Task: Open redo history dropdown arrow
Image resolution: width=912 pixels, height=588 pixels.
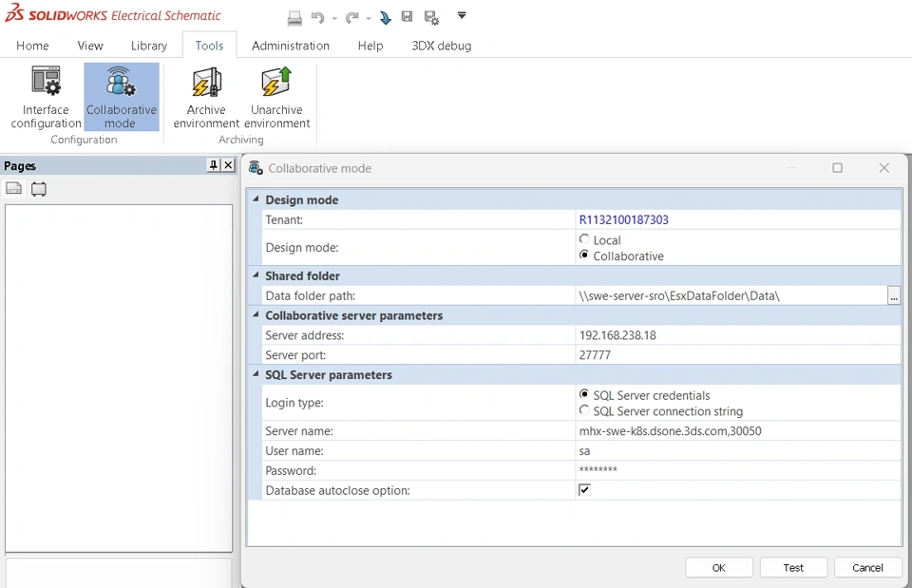Action: click(369, 19)
